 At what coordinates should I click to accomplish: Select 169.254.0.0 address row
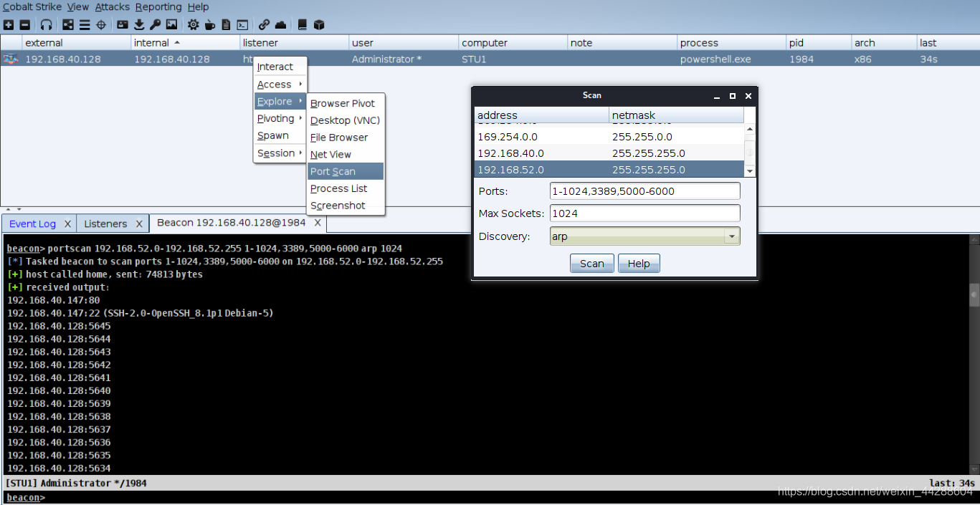[x=609, y=137]
